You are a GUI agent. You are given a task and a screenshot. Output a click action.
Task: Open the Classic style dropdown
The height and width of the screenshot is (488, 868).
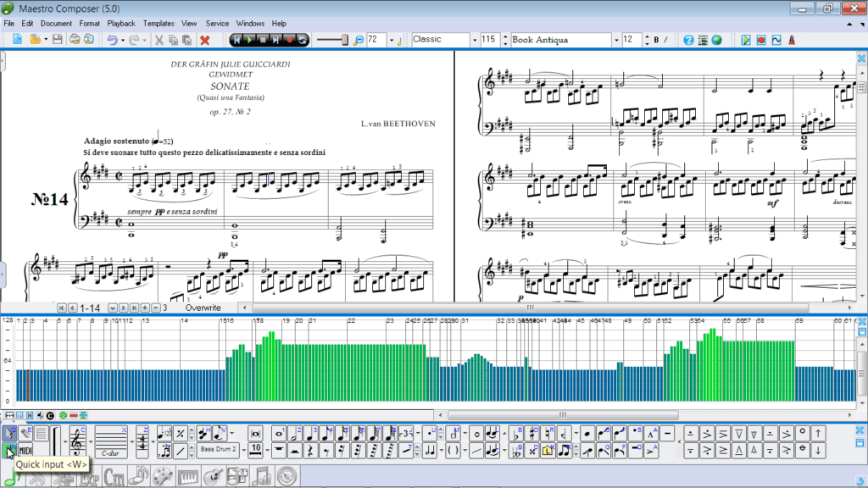pyautogui.click(x=475, y=40)
